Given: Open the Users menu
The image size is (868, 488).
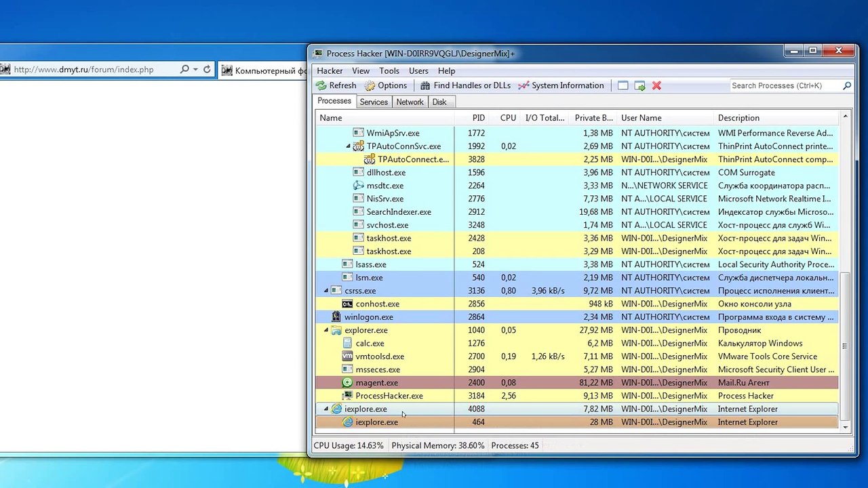Looking at the screenshot, I should tap(418, 70).
